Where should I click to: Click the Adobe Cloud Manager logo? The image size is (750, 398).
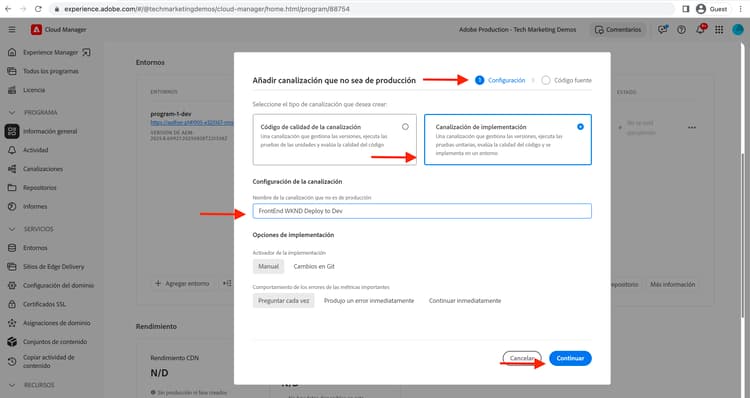(36, 30)
